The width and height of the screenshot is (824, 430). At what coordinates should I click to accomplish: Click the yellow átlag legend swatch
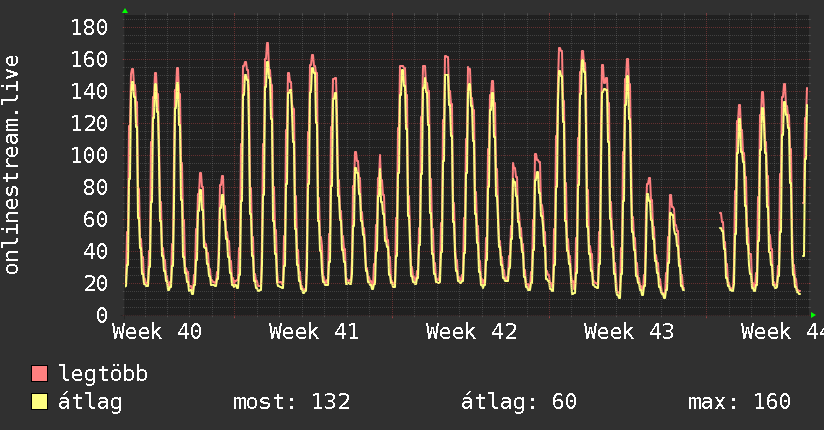pos(39,402)
